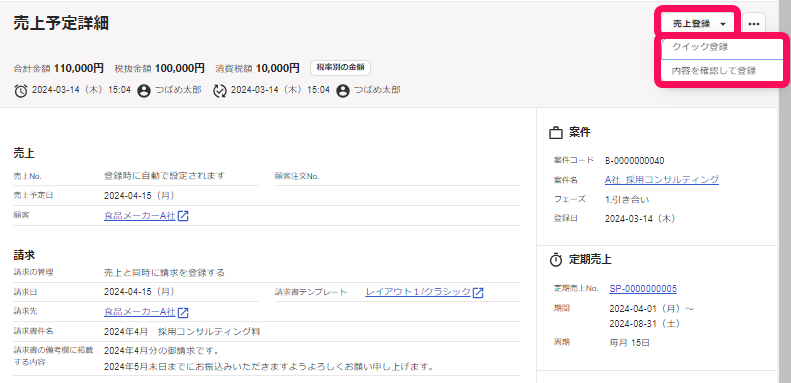The height and width of the screenshot is (383, 791).
Task: Click 売上予定日 value 2024-04-15（月）
Action: coord(139,195)
